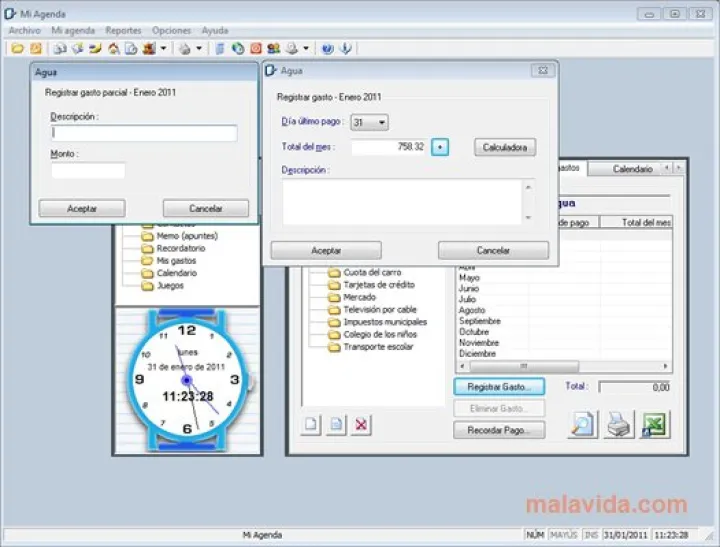Click the printer icon in main toolbar
The image size is (720, 547).
pyautogui.click(x=184, y=48)
